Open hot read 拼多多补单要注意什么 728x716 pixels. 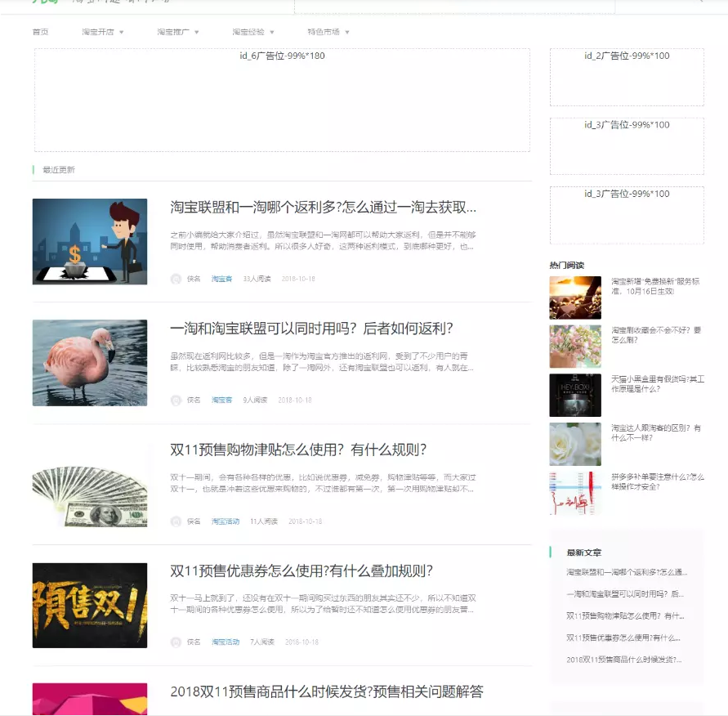click(658, 481)
